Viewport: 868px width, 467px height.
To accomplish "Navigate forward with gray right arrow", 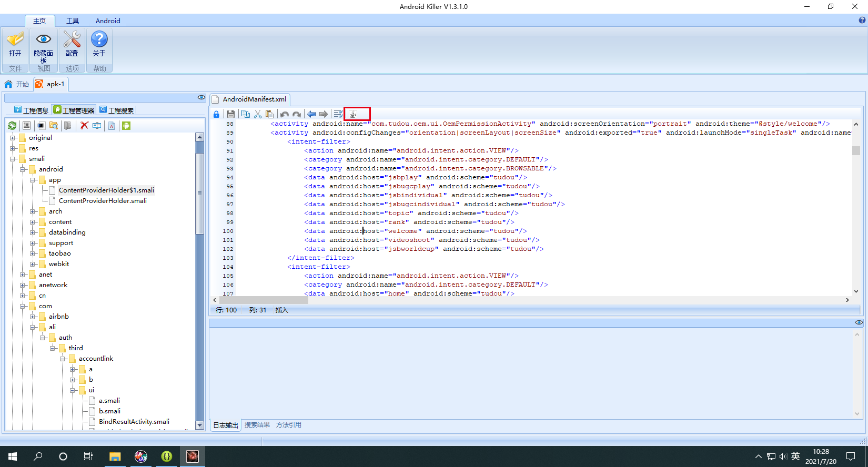I will [x=324, y=114].
